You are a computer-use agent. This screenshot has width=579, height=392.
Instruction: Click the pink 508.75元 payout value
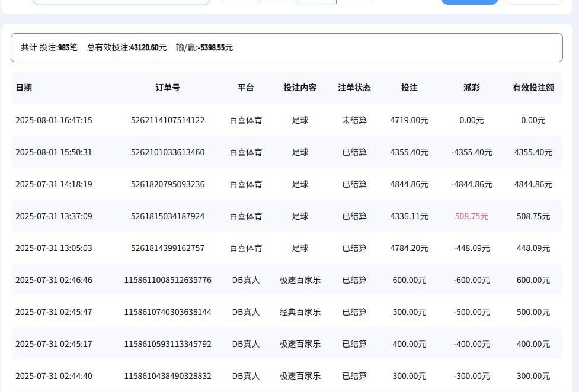click(472, 216)
